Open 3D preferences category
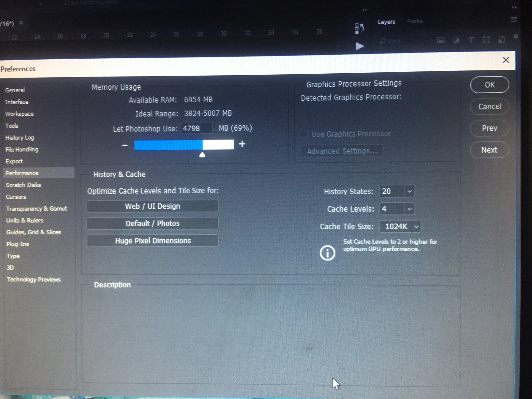Viewport: 532px width, 399px height. tap(10, 268)
